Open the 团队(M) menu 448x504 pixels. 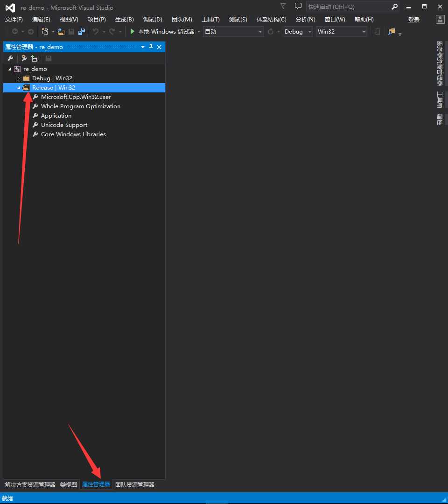(182, 20)
